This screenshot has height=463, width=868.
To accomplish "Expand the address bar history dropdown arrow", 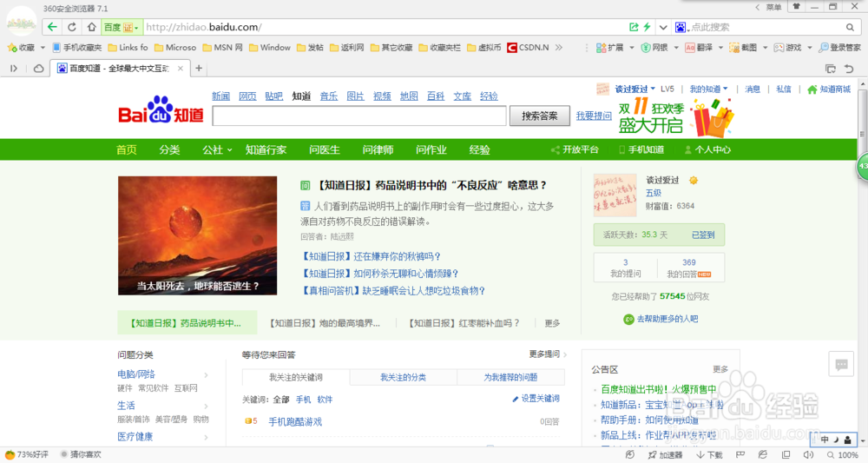I will (663, 27).
